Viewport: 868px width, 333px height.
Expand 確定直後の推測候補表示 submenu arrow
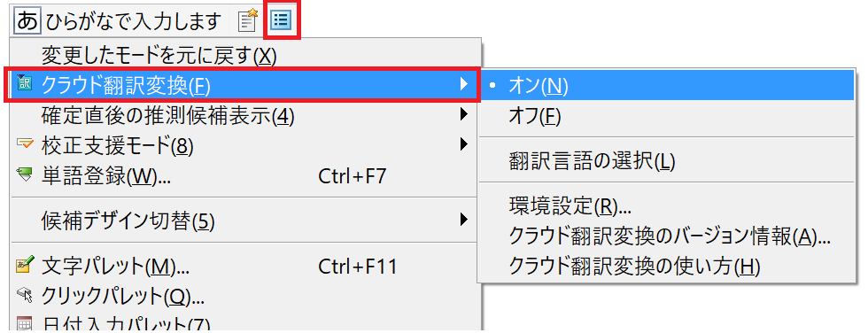point(463,114)
